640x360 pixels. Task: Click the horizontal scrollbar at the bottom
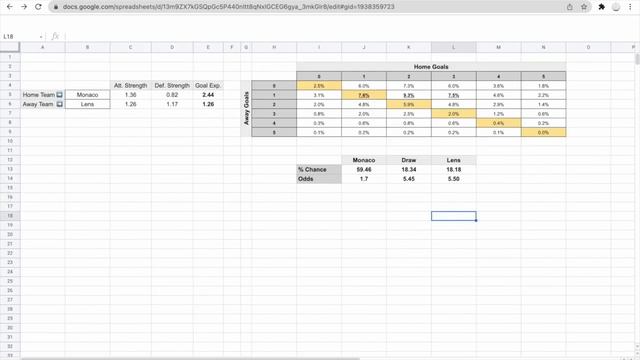190,358
